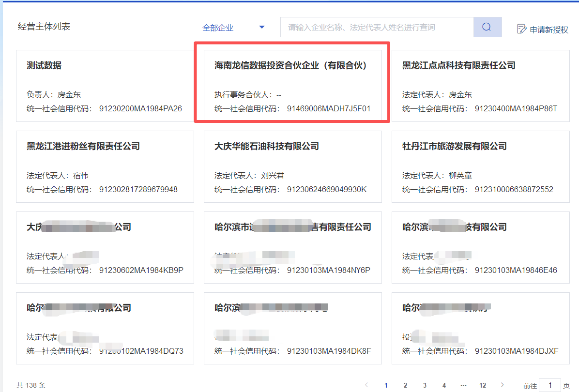Go to previous page arrow
This screenshot has width=579, height=392.
(x=366, y=385)
